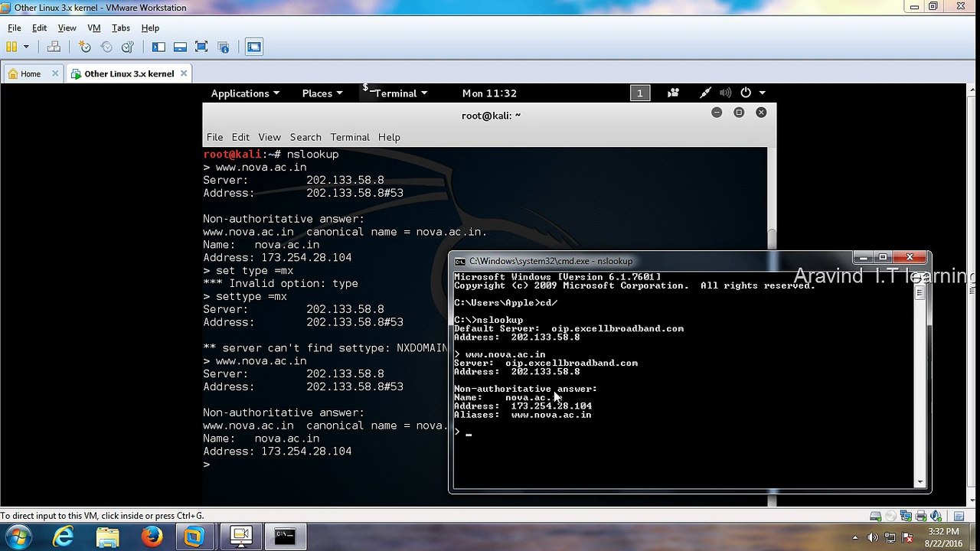Open Help menu in the root@kali terminal
The height and width of the screenshot is (551, 980).
(389, 137)
